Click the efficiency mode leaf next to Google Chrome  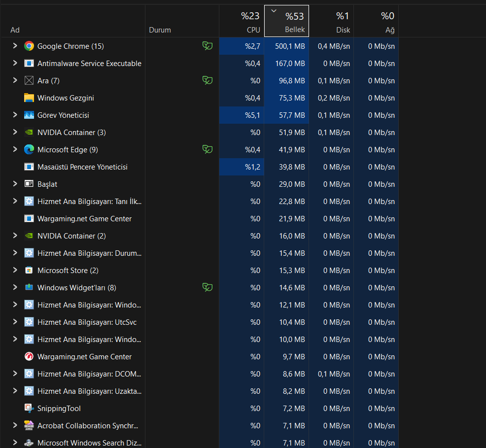point(208,46)
